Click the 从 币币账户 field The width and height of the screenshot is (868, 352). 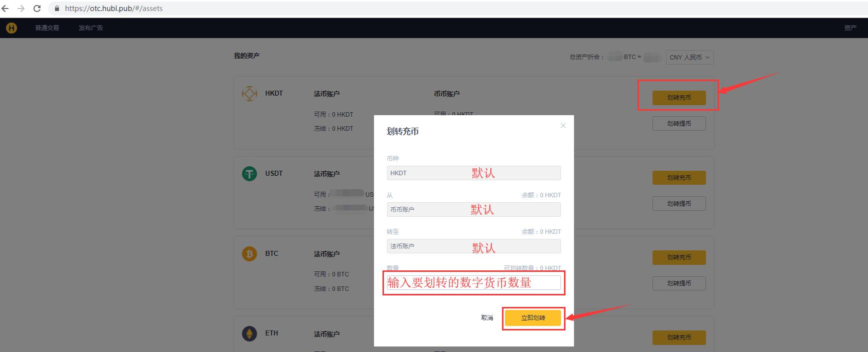tap(473, 209)
